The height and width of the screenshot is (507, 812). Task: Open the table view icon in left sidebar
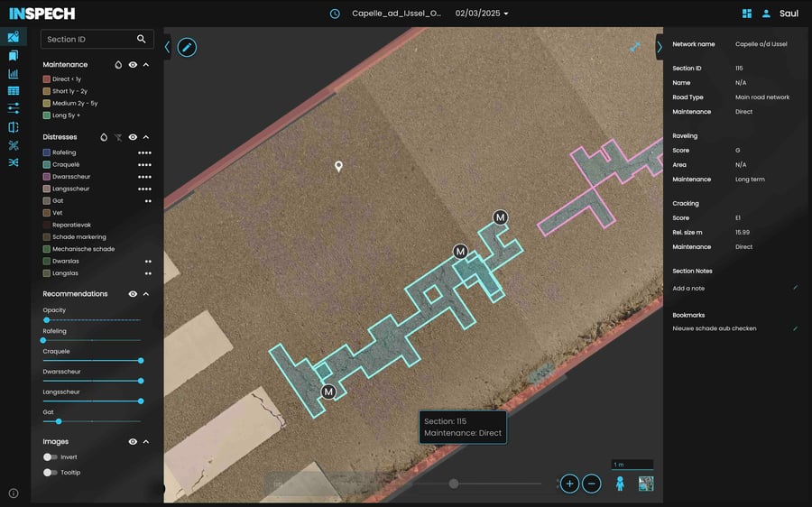coord(14,90)
